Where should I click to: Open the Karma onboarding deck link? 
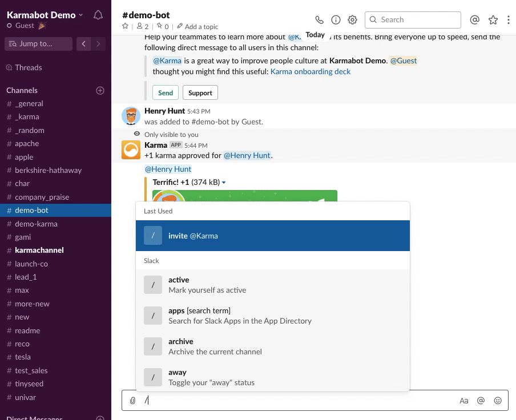coord(311,72)
